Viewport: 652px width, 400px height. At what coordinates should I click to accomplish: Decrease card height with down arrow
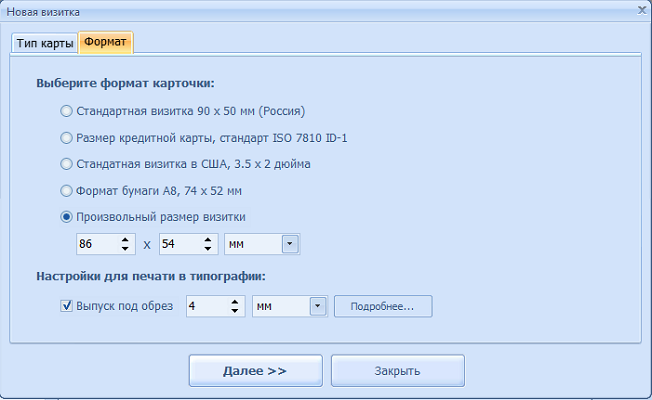[207, 249]
